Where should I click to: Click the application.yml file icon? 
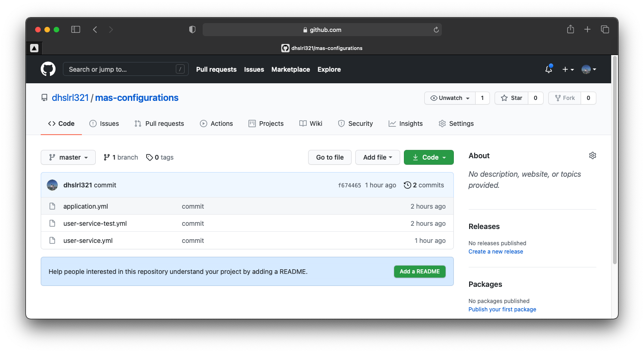coord(53,206)
